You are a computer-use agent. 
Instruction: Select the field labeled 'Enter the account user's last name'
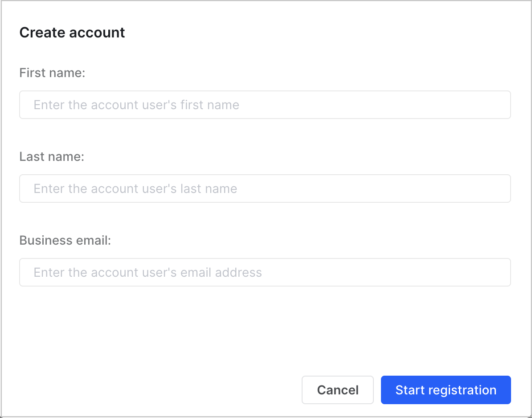click(x=265, y=189)
